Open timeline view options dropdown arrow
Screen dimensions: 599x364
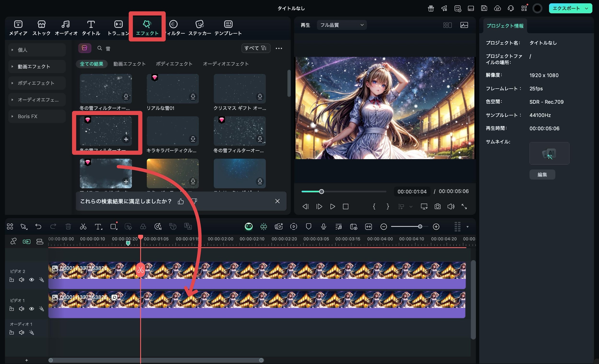[x=467, y=227]
